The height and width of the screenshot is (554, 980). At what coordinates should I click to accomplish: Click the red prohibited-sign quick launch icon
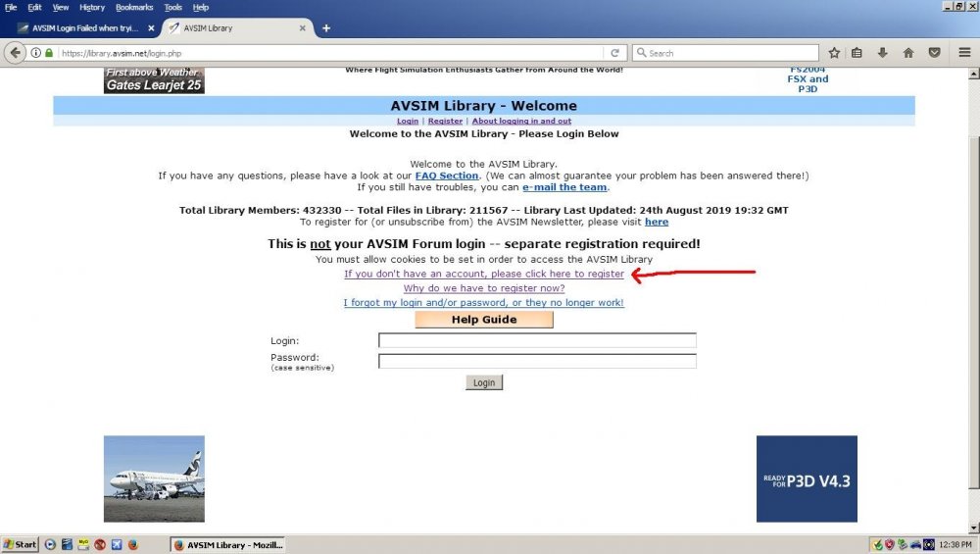[100, 544]
